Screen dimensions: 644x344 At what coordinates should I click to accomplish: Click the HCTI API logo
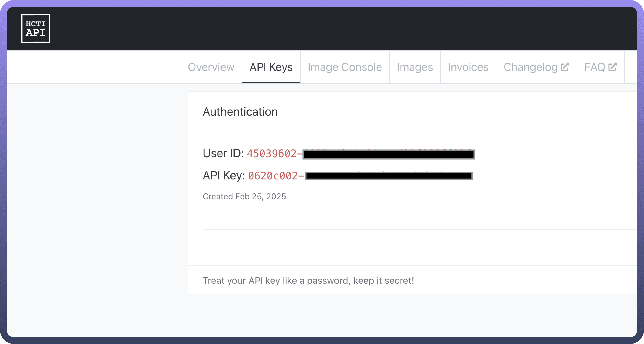[x=35, y=28]
